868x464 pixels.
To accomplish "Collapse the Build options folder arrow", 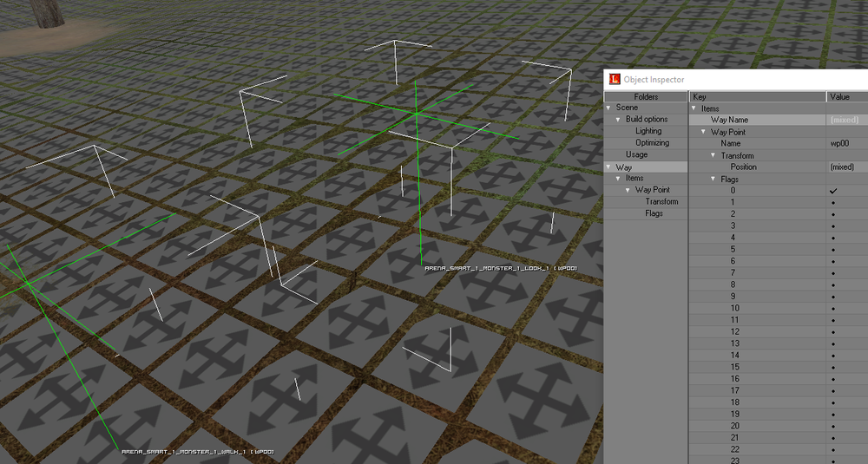I will pyautogui.click(x=618, y=120).
